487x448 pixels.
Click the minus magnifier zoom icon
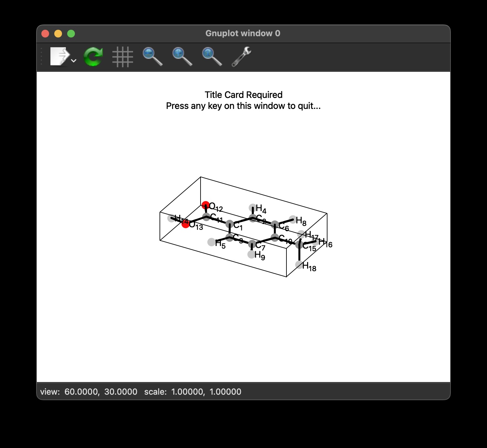152,57
